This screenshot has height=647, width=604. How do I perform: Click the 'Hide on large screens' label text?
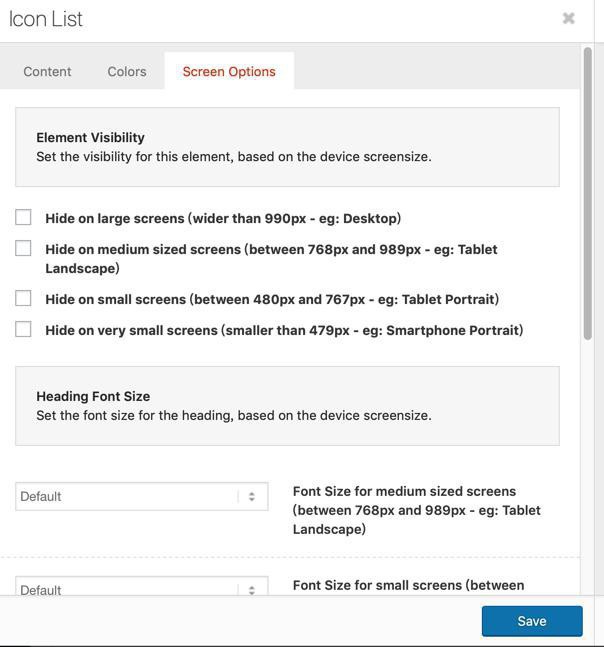point(223,218)
